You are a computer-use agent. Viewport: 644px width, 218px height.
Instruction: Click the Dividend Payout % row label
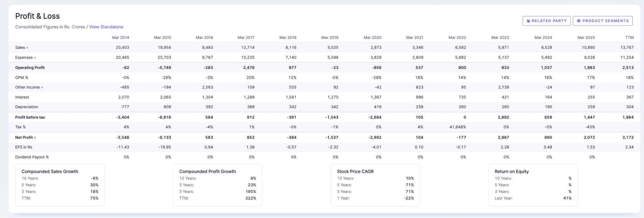(x=31, y=157)
